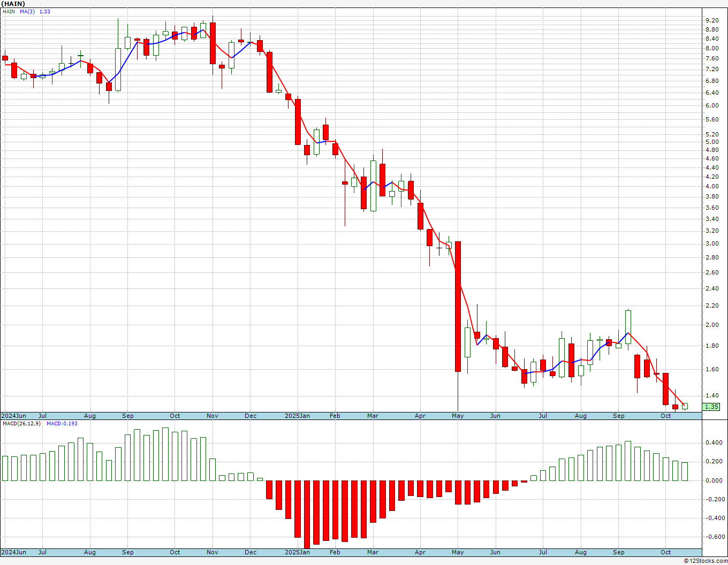The width and height of the screenshot is (728, 565).
Task: Select Feb on the price chart time axis
Action: 335,416
